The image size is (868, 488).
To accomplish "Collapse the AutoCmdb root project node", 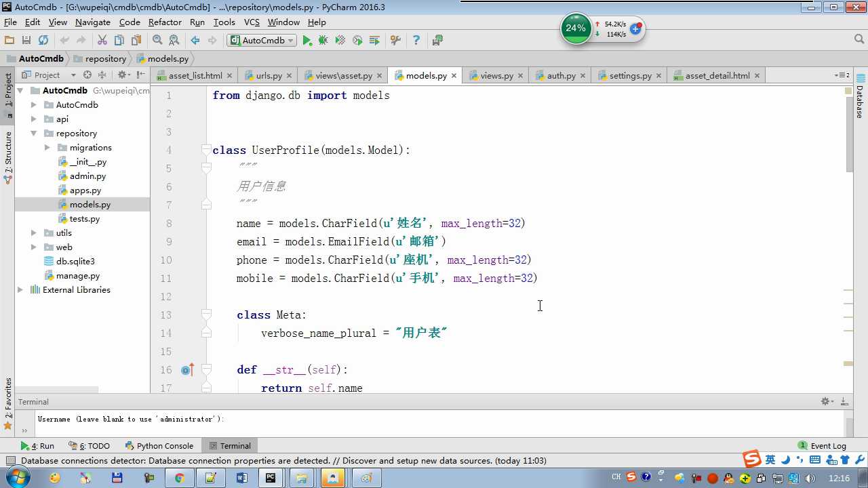I will [20, 91].
